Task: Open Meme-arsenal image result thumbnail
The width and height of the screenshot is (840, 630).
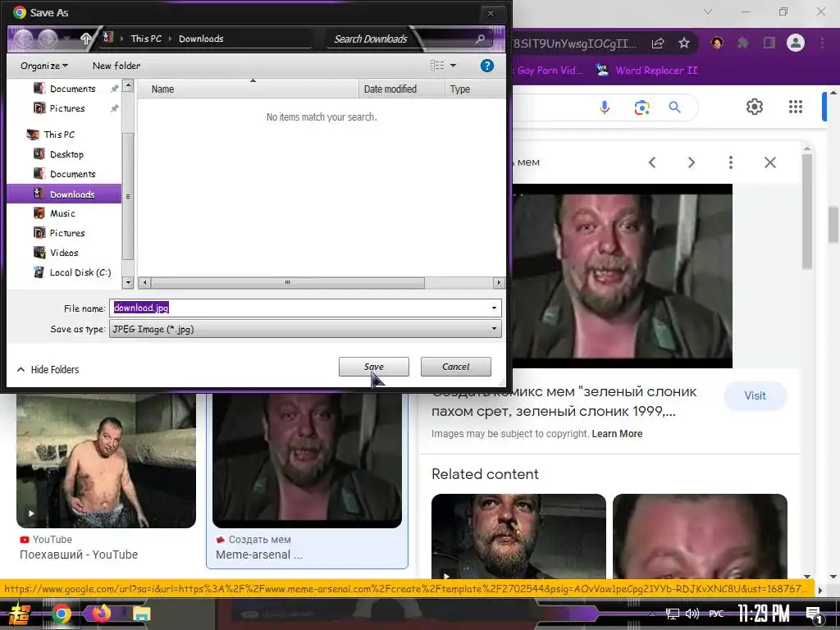Action: tap(307, 461)
